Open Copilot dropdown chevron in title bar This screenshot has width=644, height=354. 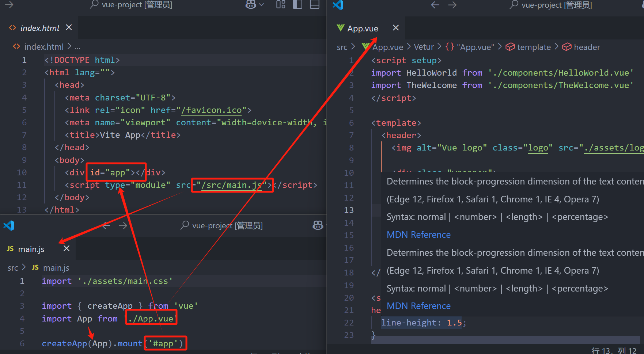[261, 5]
